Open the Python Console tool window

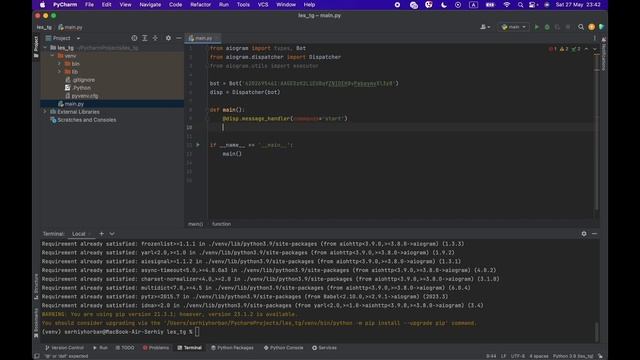click(x=283, y=348)
